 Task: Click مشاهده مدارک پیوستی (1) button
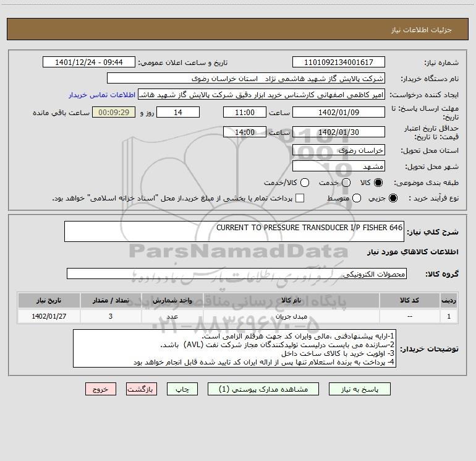click(x=263, y=389)
